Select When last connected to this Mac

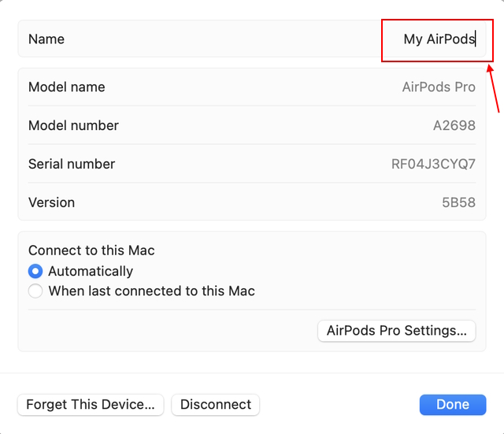click(x=35, y=291)
